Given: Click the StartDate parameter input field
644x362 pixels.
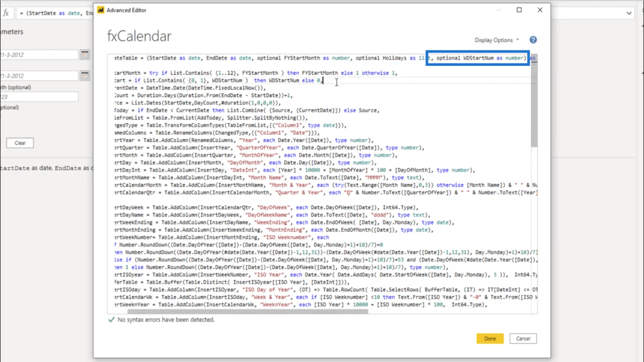Looking at the screenshot, I should [39, 55].
